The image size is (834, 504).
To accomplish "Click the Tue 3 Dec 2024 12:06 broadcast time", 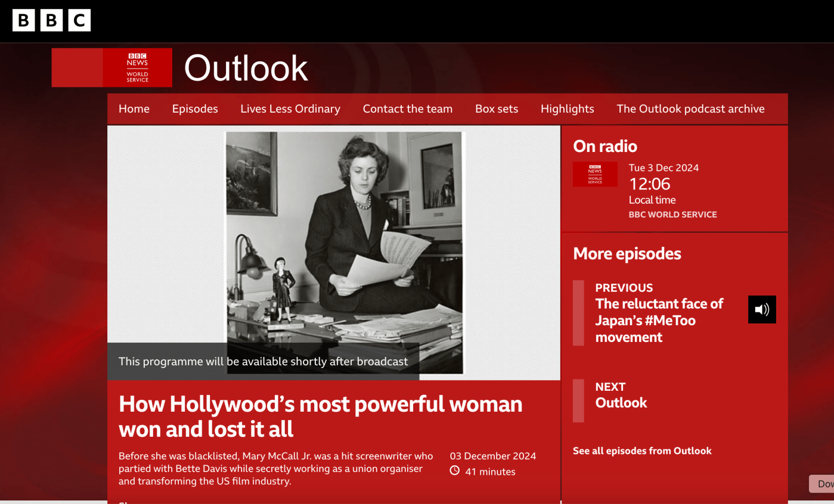I will (x=663, y=177).
